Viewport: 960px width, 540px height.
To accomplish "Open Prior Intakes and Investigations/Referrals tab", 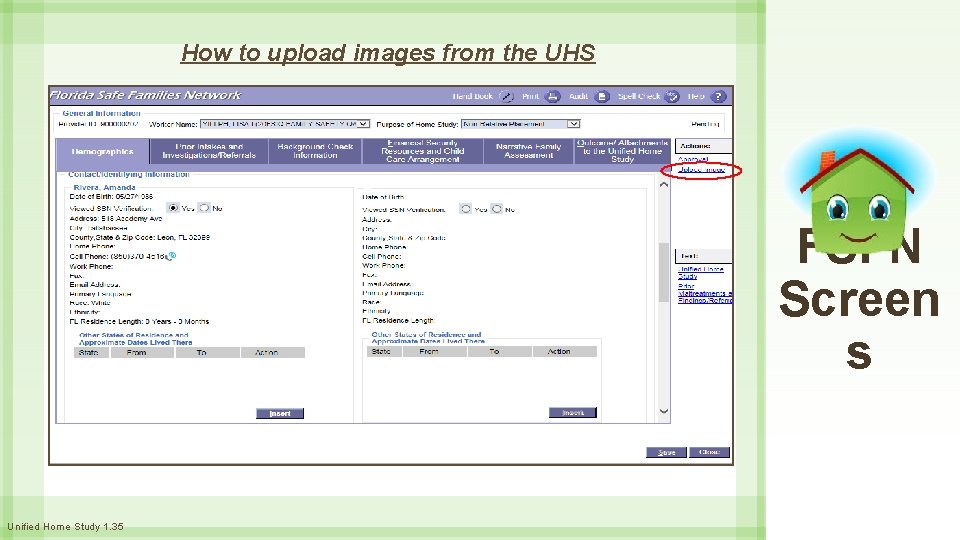I will pos(209,151).
